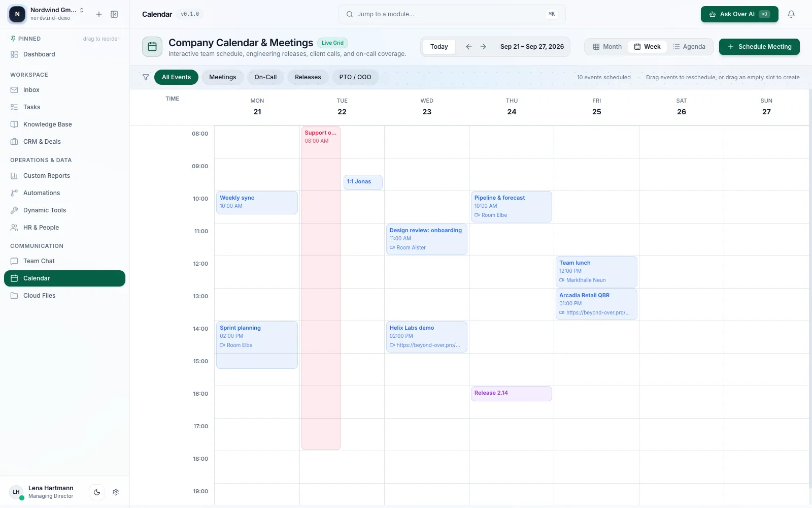Go to previous week arrow
Viewport: 812px width, 508px height.
point(469,47)
